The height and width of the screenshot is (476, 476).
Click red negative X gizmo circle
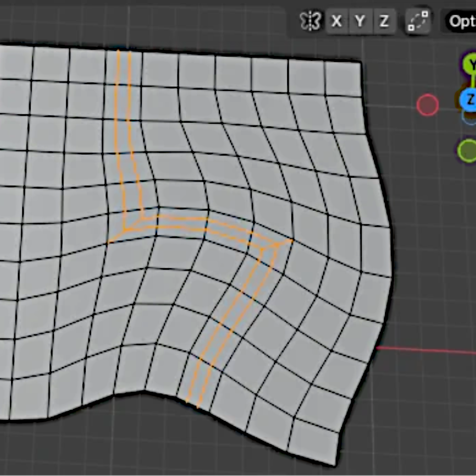[x=427, y=105]
